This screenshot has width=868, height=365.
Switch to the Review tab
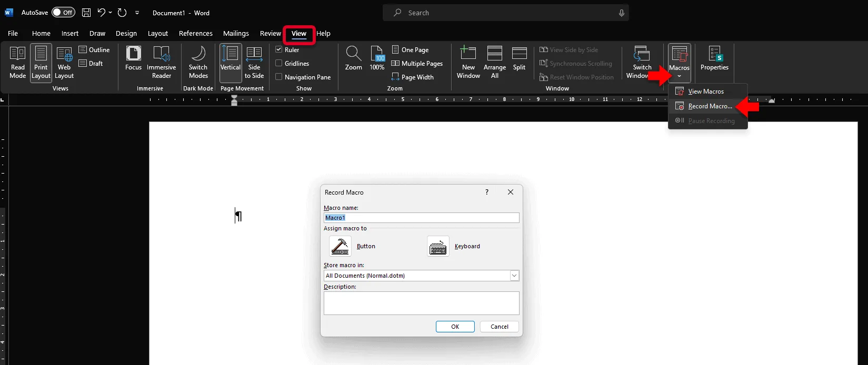coord(271,33)
